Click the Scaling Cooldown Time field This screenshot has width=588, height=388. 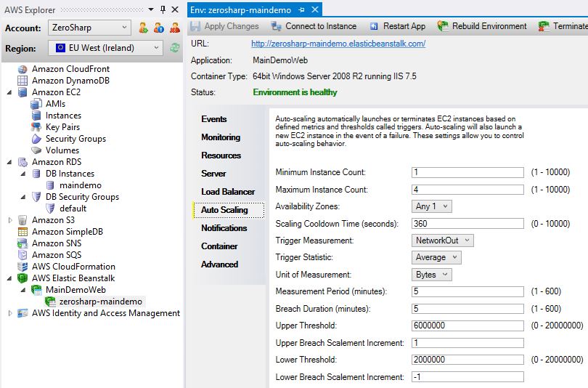tap(467, 224)
